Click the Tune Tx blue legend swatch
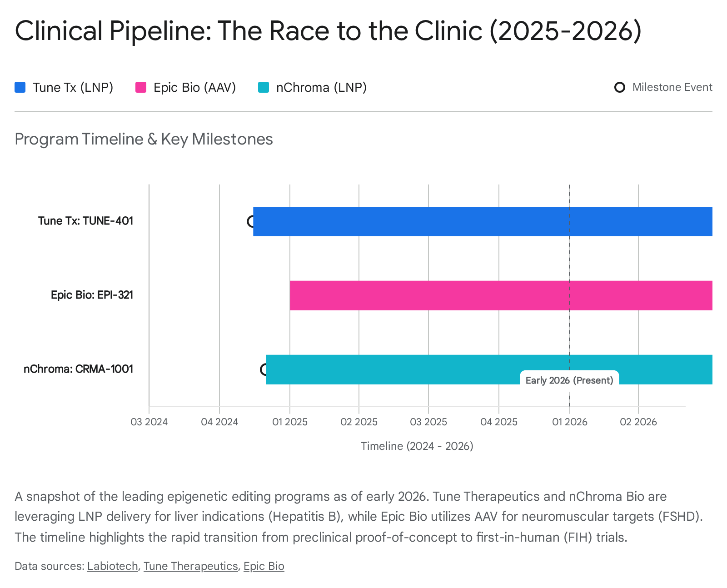The image size is (727, 588). pos(20,87)
